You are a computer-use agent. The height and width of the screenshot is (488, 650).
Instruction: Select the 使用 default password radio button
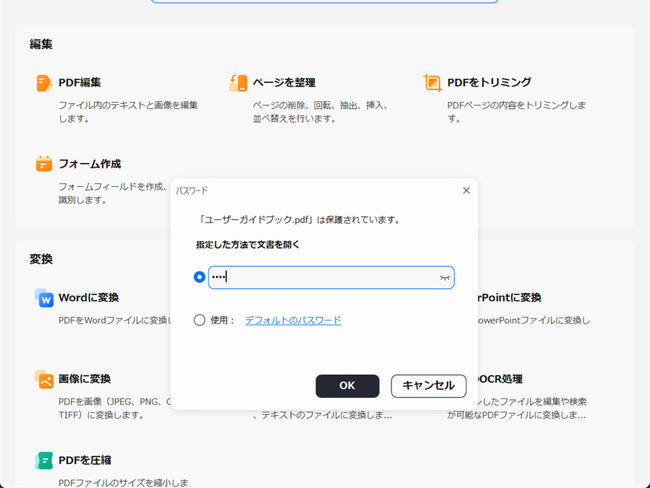[x=199, y=320]
